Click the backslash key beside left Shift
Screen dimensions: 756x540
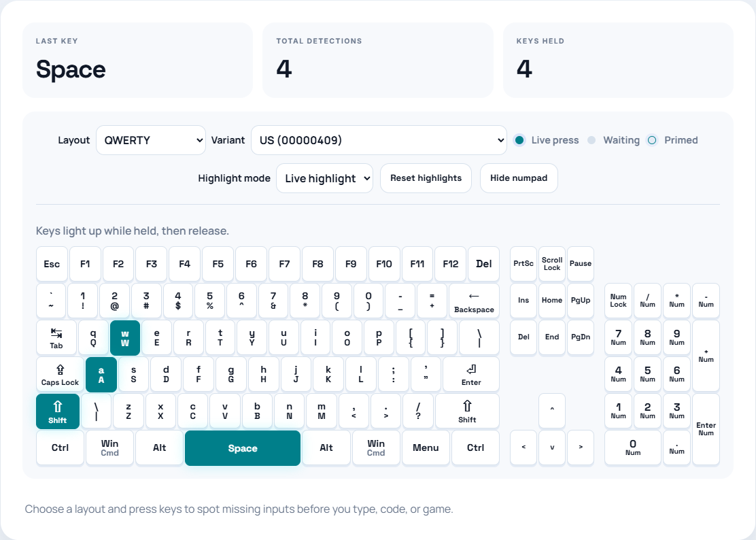click(x=97, y=411)
